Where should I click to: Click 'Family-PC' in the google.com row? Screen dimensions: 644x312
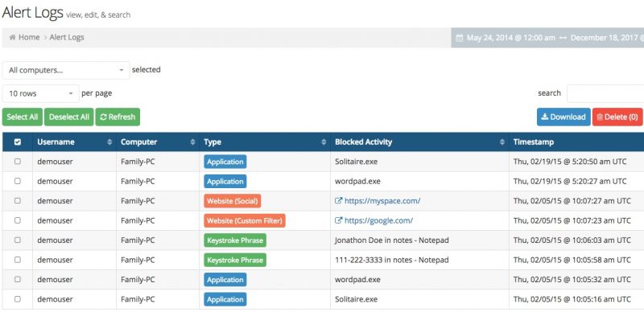point(138,220)
